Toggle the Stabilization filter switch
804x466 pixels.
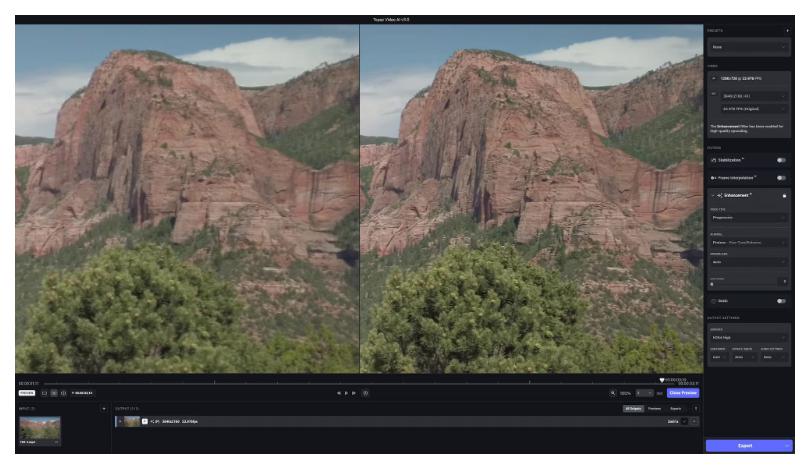coord(781,160)
